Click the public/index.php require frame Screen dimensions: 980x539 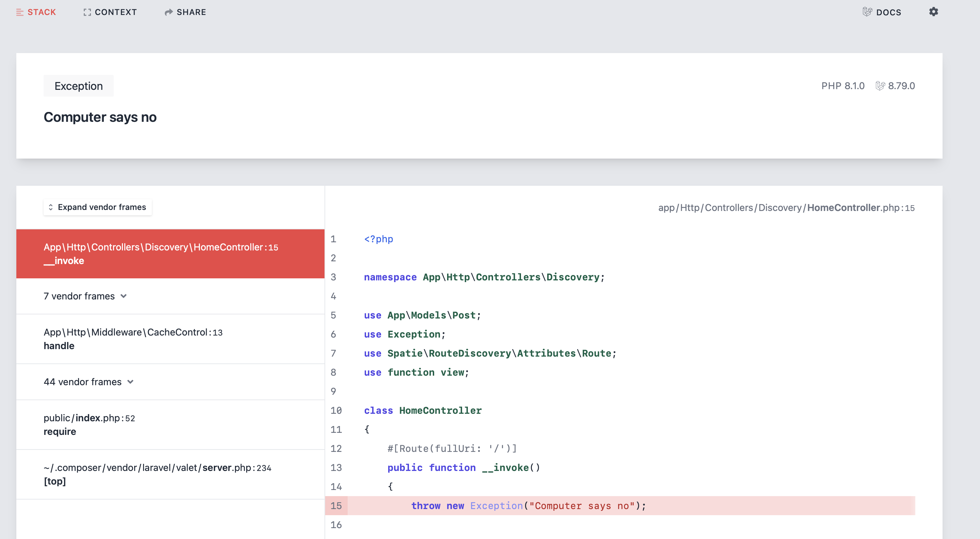pos(170,424)
